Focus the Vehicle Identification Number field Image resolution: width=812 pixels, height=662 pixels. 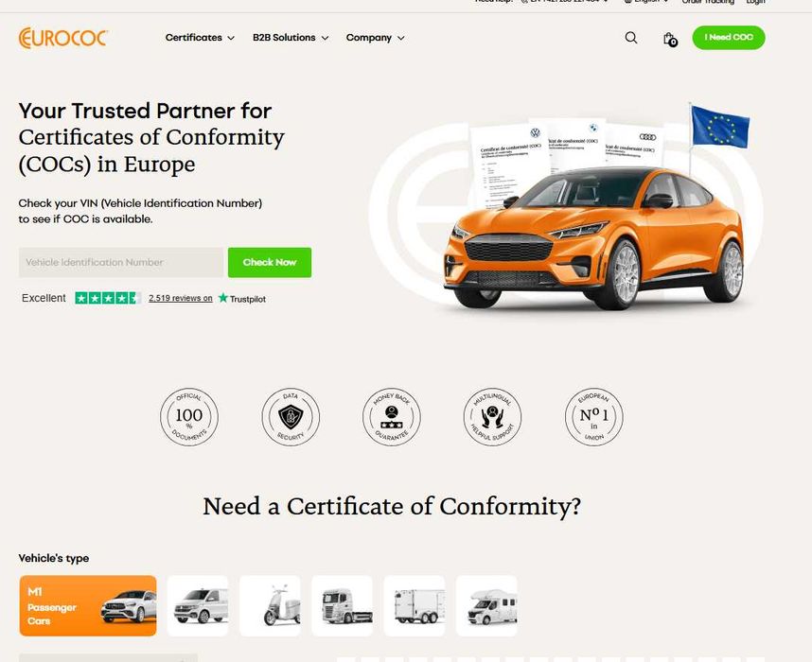click(121, 262)
